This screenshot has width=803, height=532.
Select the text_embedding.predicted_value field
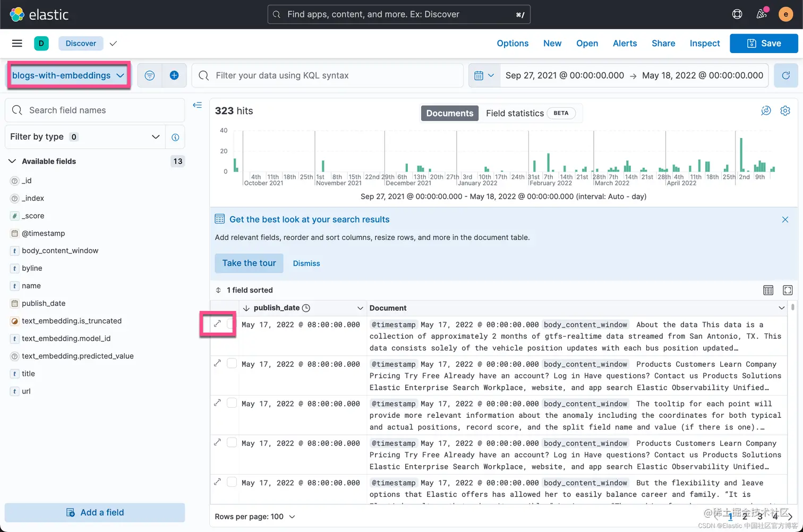(78, 356)
